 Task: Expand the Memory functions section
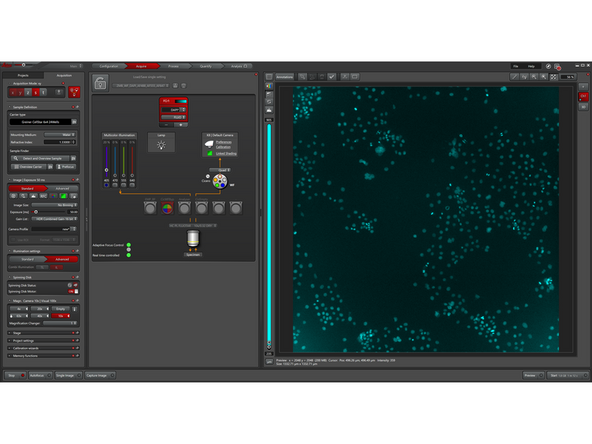[x=43, y=356]
